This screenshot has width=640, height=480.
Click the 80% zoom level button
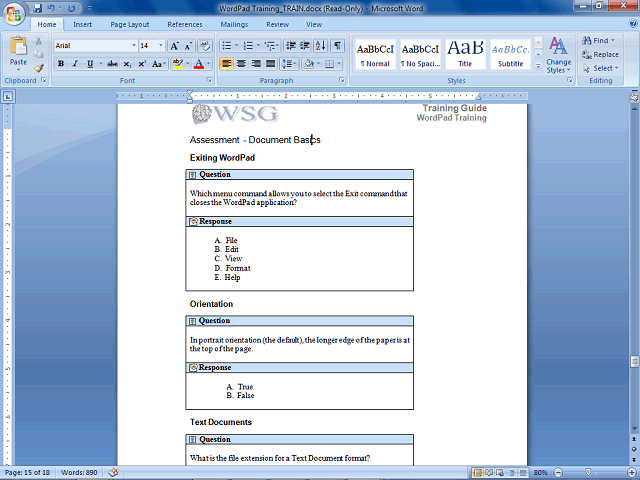point(540,473)
